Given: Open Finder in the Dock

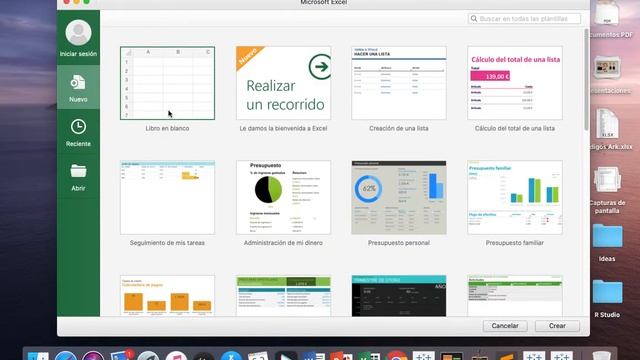Looking at the screenshot, I should pos(38,356).
